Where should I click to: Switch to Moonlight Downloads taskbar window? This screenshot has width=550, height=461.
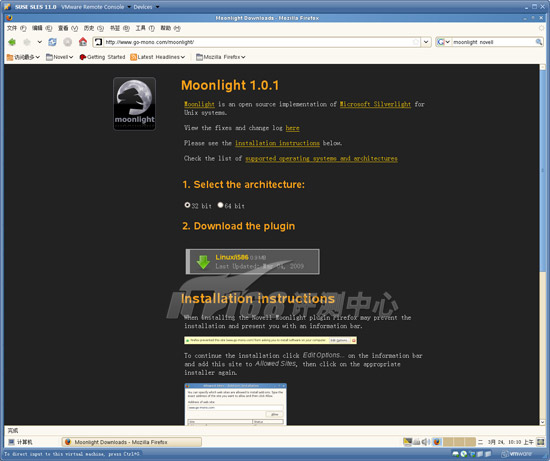pos(132,442)
